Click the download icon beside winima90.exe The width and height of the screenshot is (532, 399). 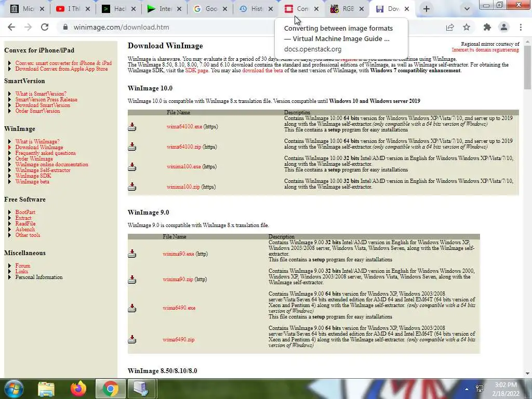132,254
